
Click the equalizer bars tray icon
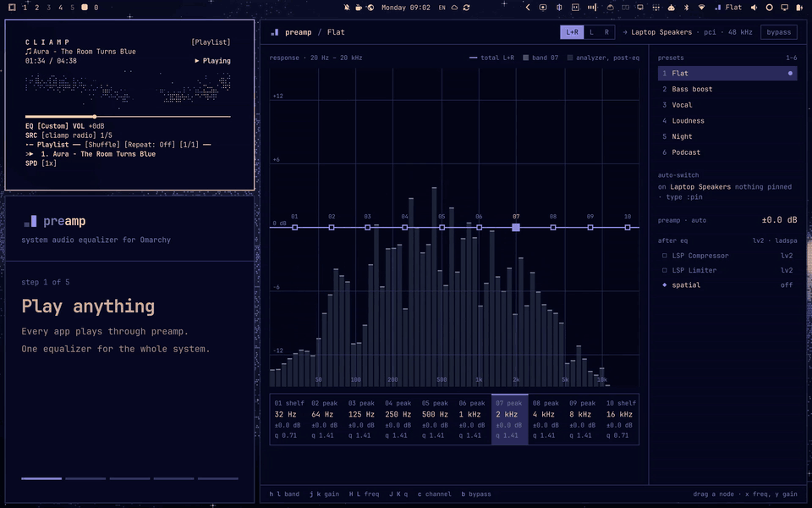[x=591, y=8]
